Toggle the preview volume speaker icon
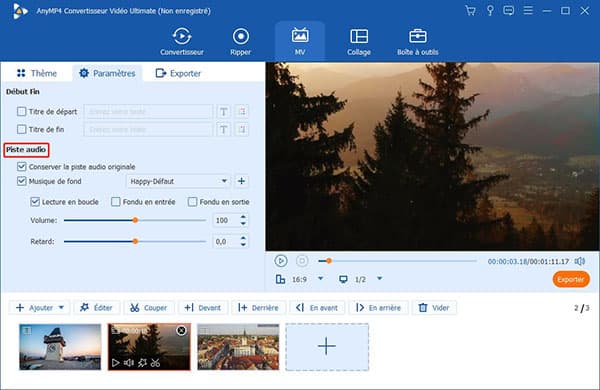Viewport: 600px width, 390px height. pos(580,261)
